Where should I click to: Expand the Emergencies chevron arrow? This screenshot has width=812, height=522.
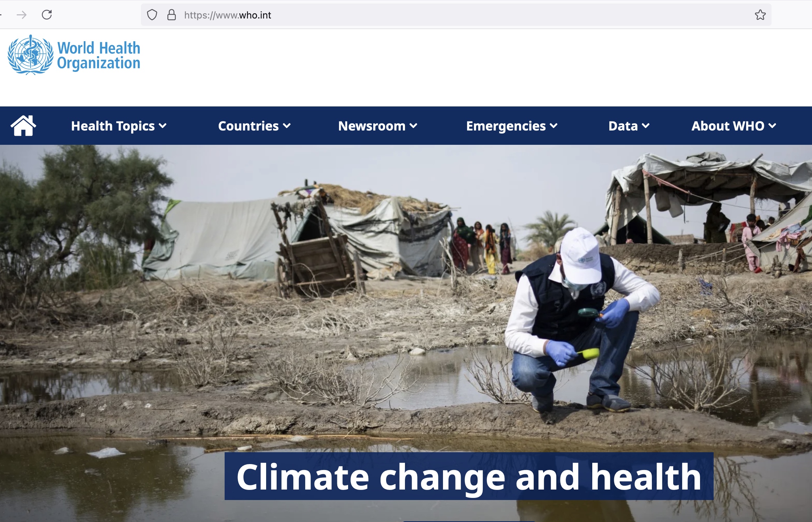click(554, 126)
